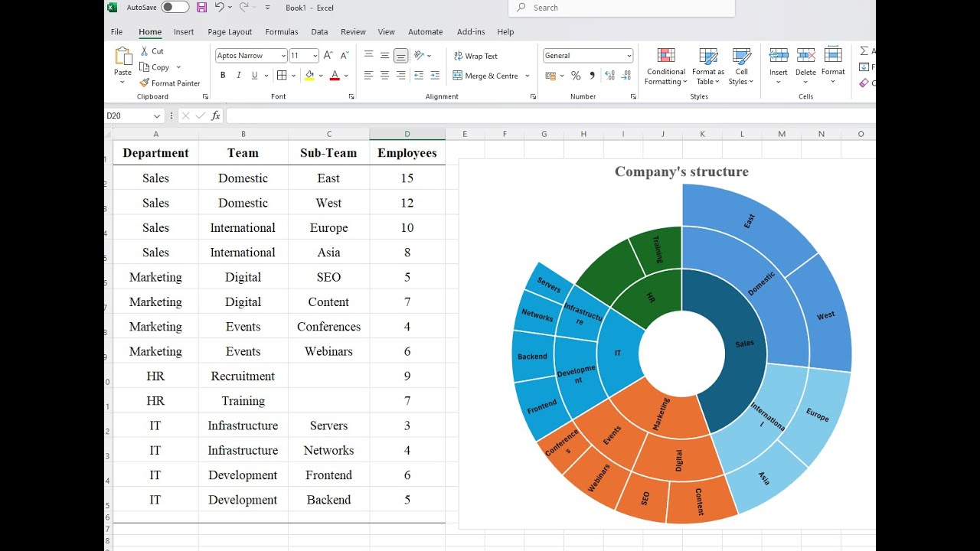Click the Middle Align icon

click(384, 55)
